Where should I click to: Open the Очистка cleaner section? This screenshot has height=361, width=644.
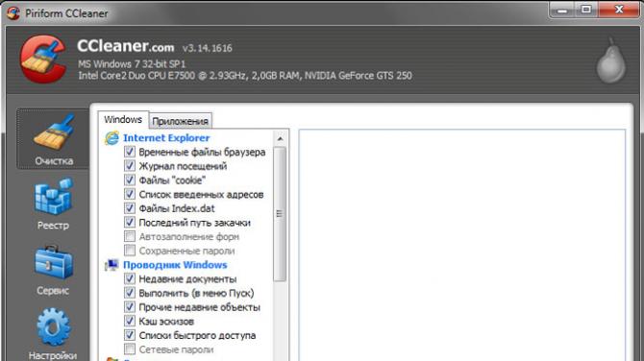point(53,139)
